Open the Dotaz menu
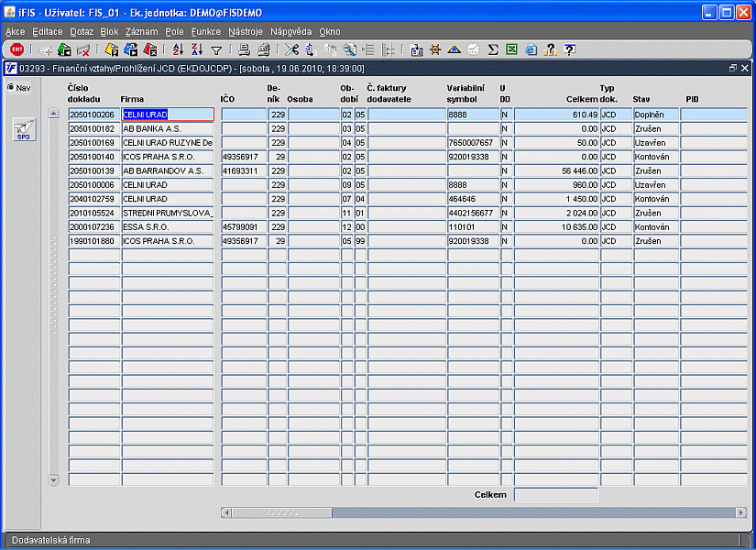This screenshot has width=756, height=550. [82, 31]
